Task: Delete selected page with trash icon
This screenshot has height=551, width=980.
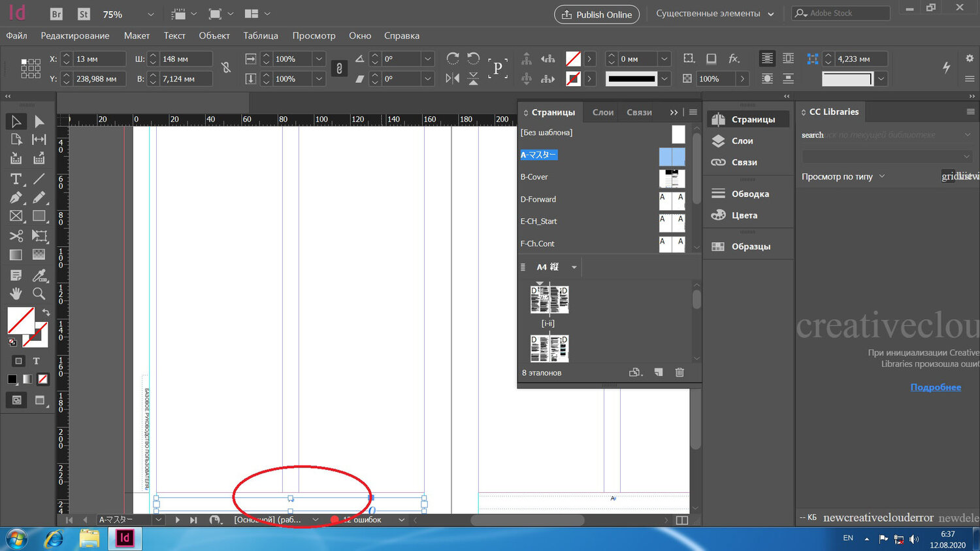Action: (679, 372)
